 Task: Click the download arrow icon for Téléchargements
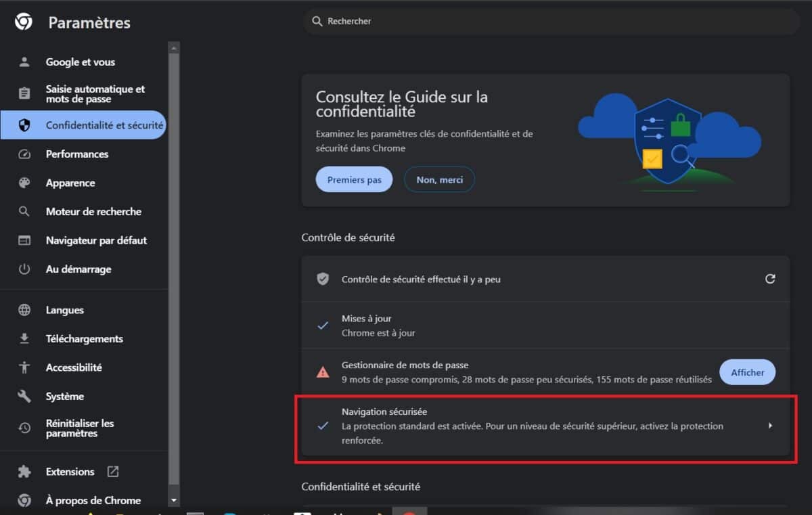point(24,338)
